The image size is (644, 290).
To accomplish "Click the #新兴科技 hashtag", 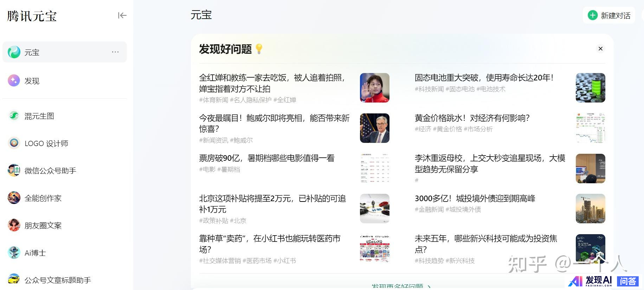I will (460, 261).
